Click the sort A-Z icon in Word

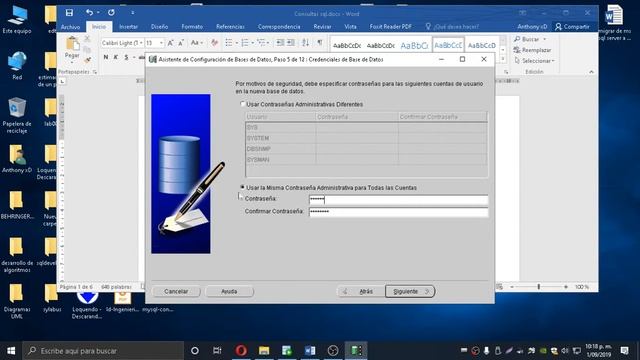305,43
